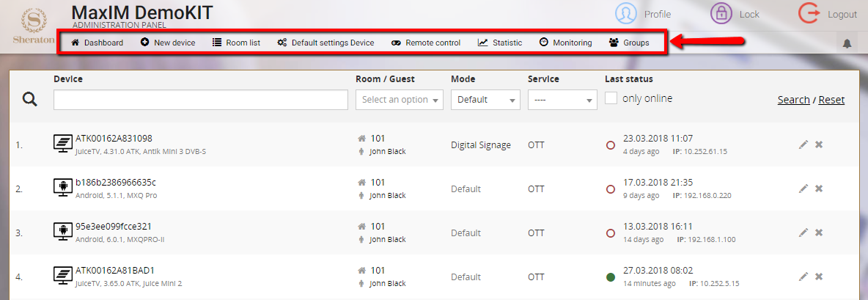Click offline status circle for ATK00162A831098
868x300 pixels.
611,145
